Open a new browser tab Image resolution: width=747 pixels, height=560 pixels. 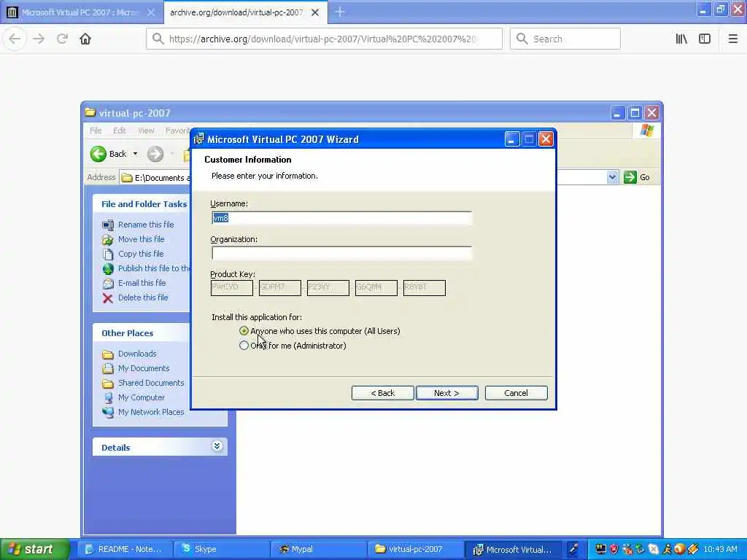pyautogui.click(x=339, y=12)
